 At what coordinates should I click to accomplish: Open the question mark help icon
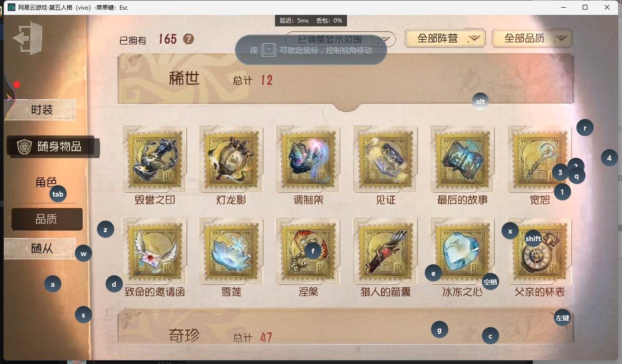(x=189, y=39)
